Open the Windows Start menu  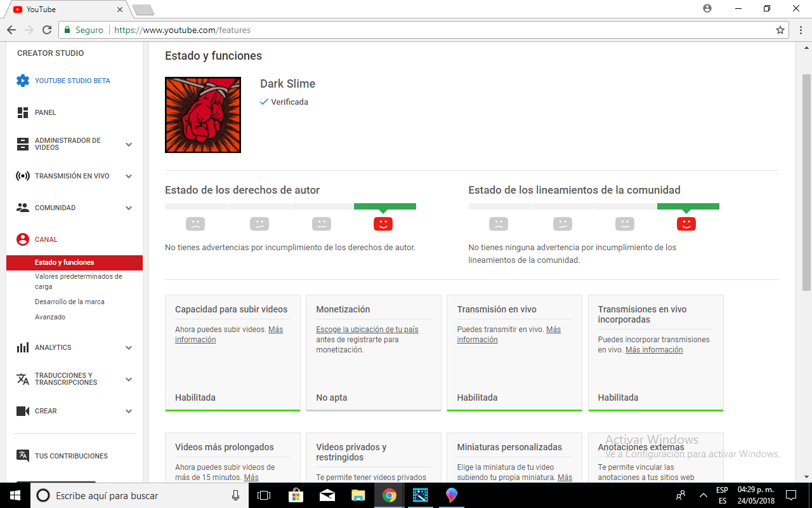pos(15,495)
